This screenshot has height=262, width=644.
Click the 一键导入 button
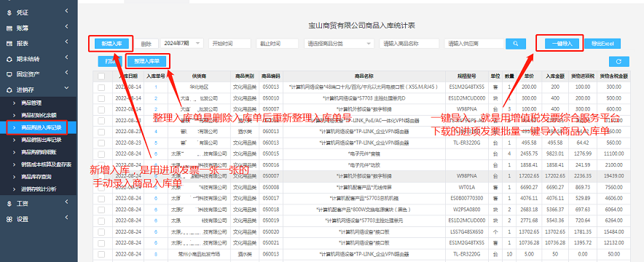pos(562,44)
